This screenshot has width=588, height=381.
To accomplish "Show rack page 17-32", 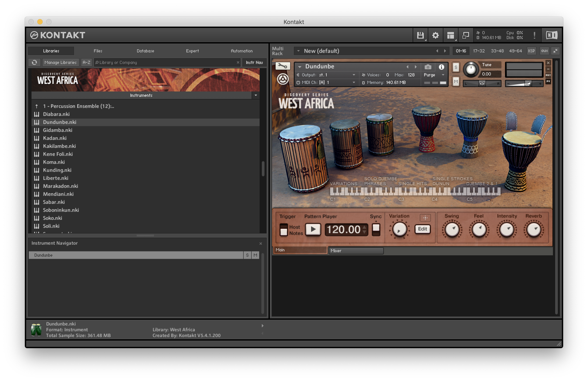I will 479,51.
